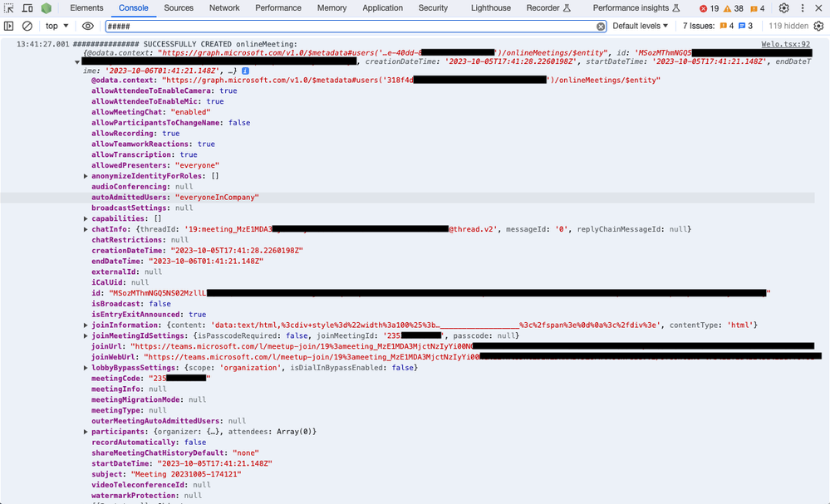Click the @odata.context graph.microsoft.com URL value
The width and height of the screenshot is (830, 504).
[x=411, y=81]
